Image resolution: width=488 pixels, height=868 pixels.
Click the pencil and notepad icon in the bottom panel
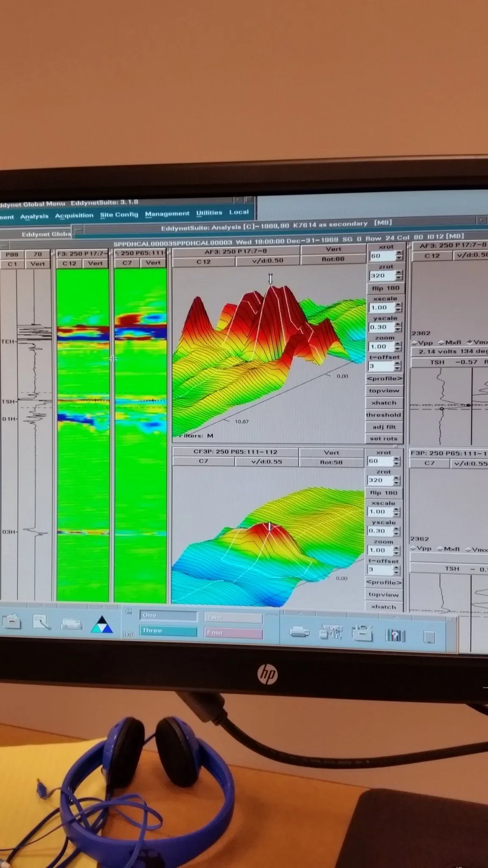42,623
